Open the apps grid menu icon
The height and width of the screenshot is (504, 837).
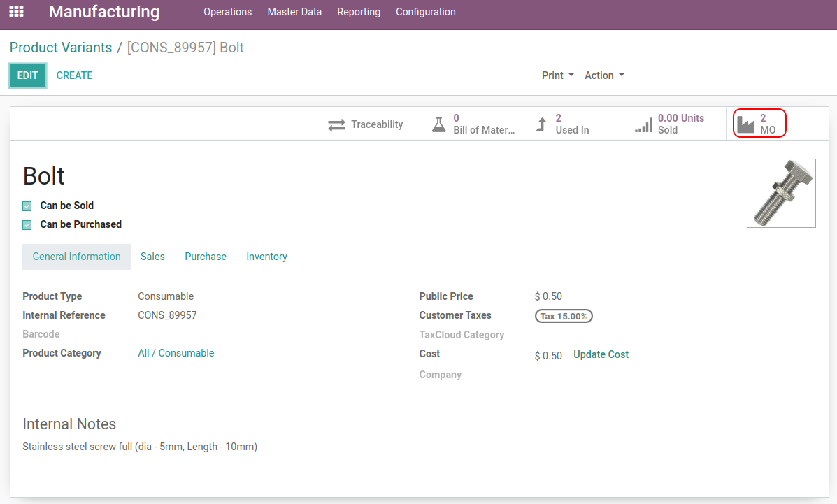16,12
